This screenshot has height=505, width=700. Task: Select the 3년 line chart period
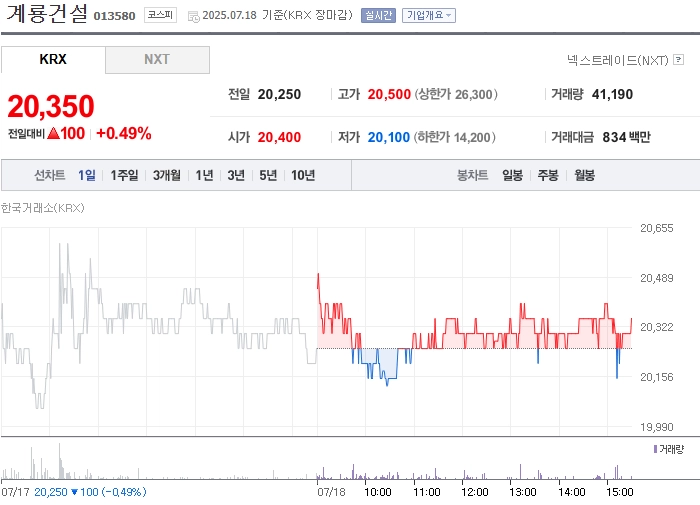(236, 175)
